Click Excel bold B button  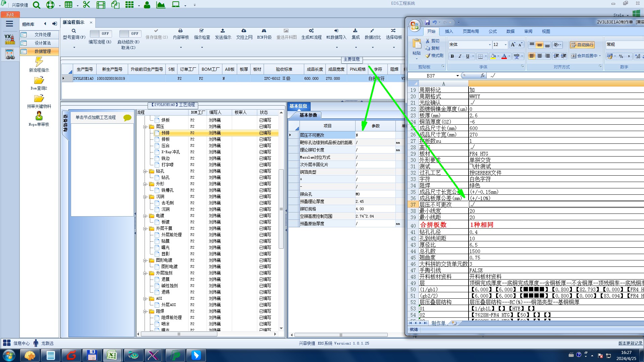click(x=452, y=56)
